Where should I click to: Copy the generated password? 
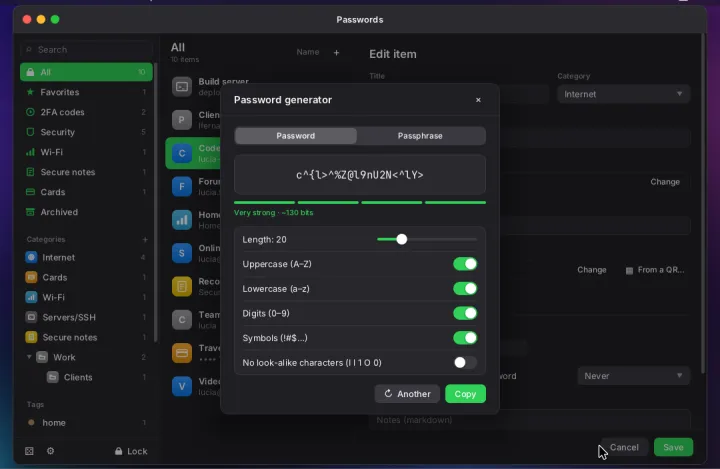(465, 394)
